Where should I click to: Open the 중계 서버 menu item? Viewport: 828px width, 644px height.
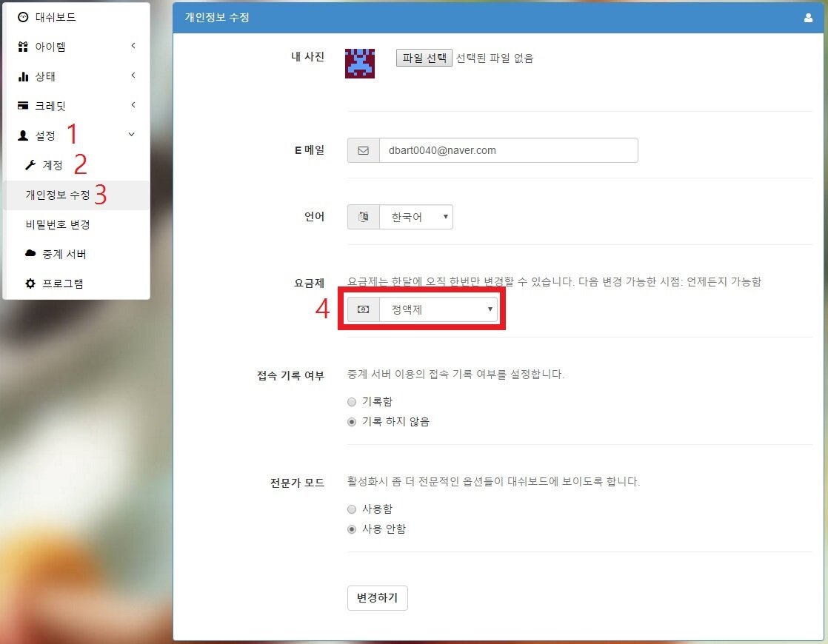point(76,254)
